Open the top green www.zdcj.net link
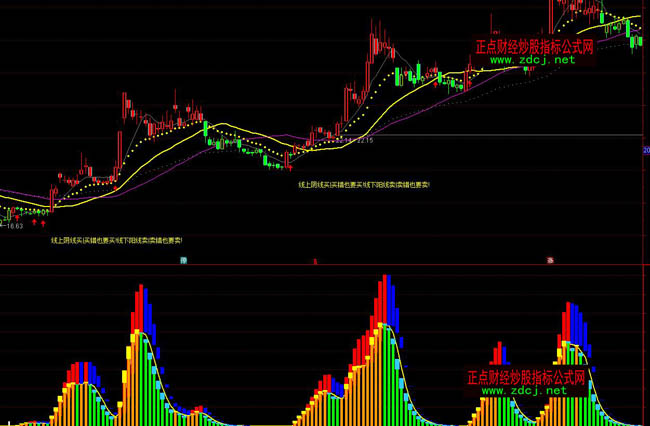 point(533,60)
